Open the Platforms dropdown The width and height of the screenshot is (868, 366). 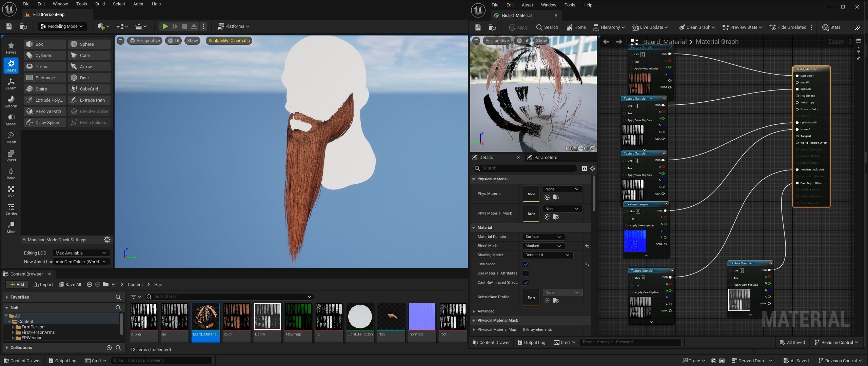click(233, 26)
